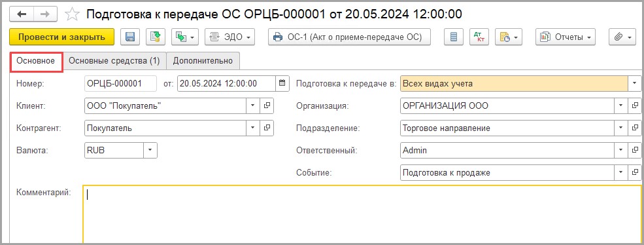Expand the Событие dropdown list
The image size is (644, 245).
click(x=621, y=172)
